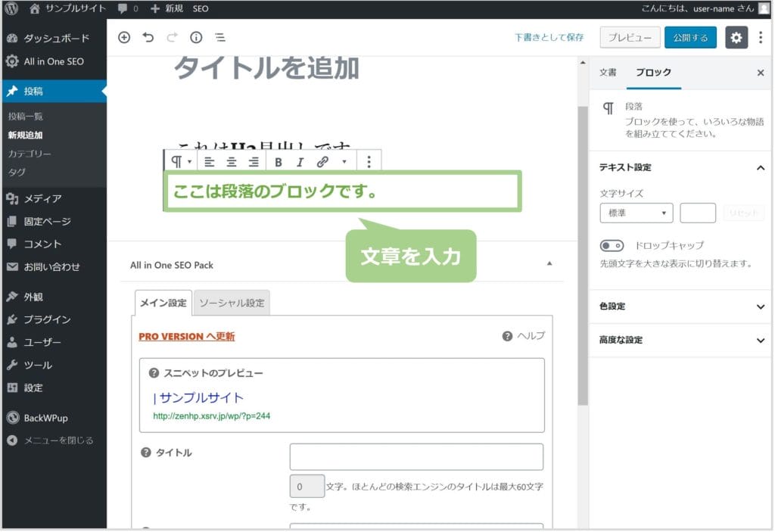Click the 公開する button

pos(690,38)
